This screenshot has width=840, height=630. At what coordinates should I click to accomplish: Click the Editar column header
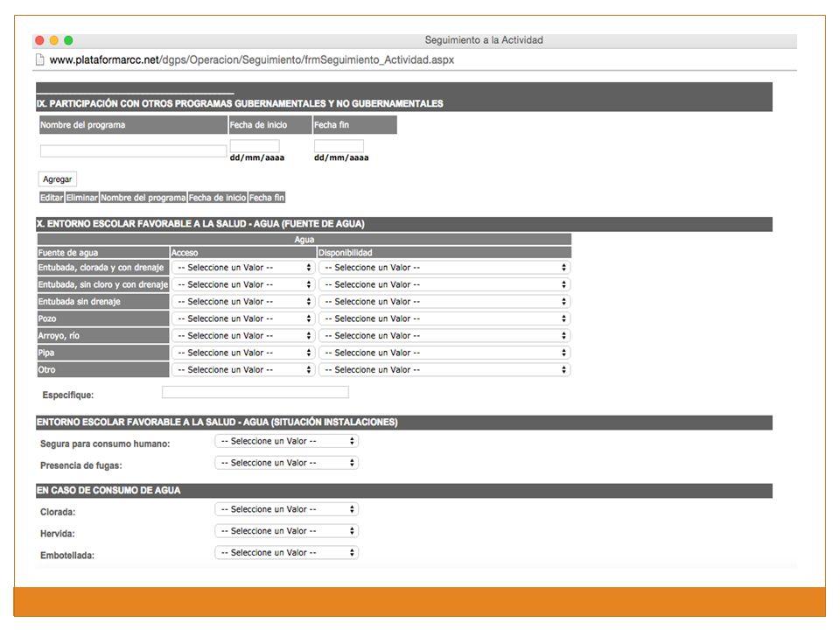coord(52,198)
